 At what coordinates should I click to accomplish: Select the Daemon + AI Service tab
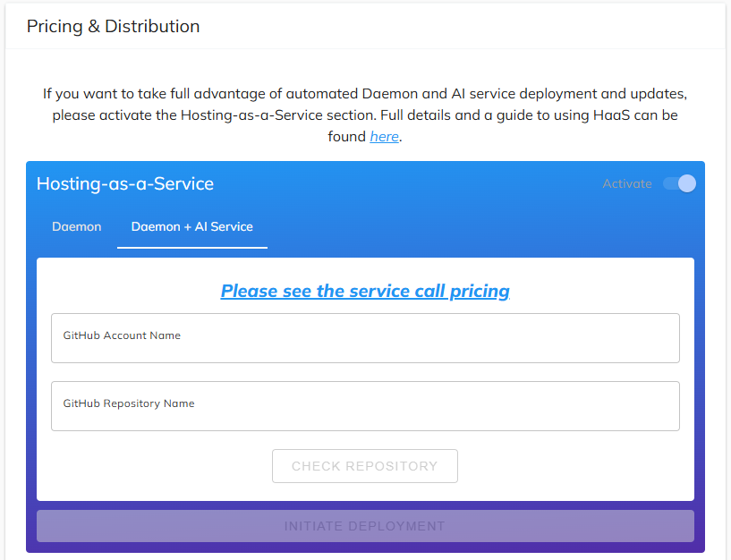coord(191,226)
